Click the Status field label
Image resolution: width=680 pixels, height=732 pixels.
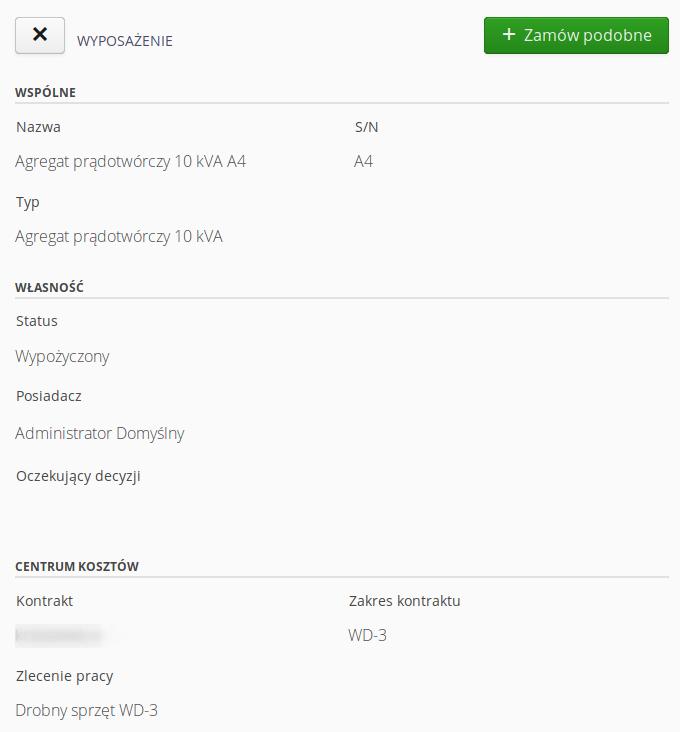pos(37,321)
